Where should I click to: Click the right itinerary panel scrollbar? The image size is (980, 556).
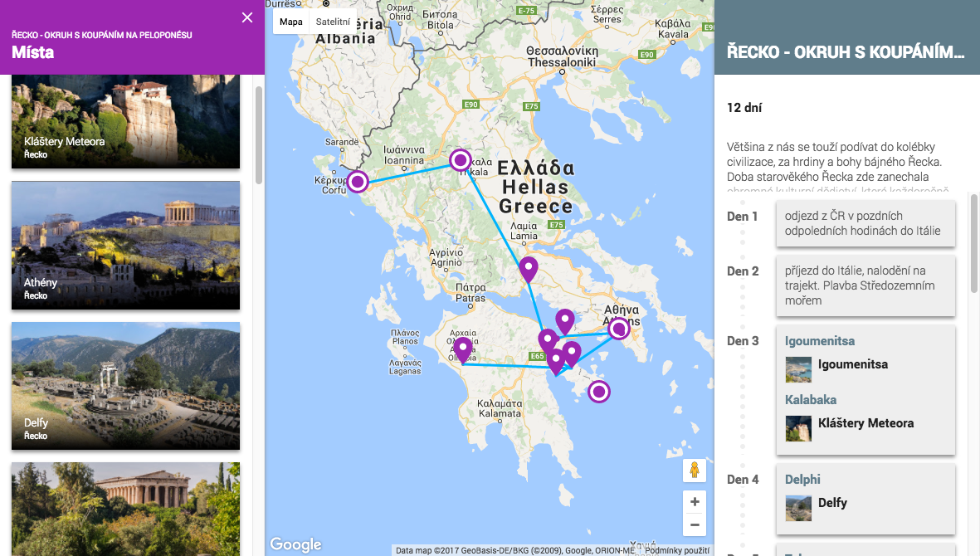click(x=973, y=243)
